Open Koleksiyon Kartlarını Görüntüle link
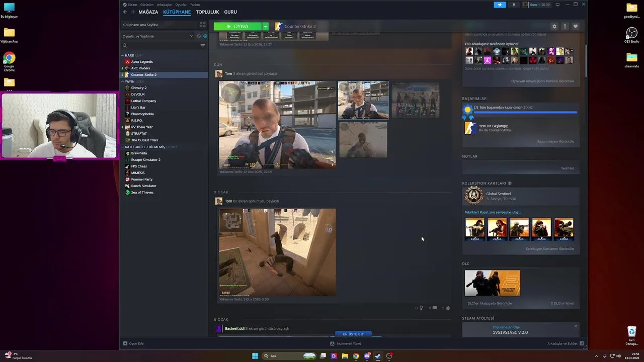The width and height of the screenshot is (644, 362). pos(549,249)
